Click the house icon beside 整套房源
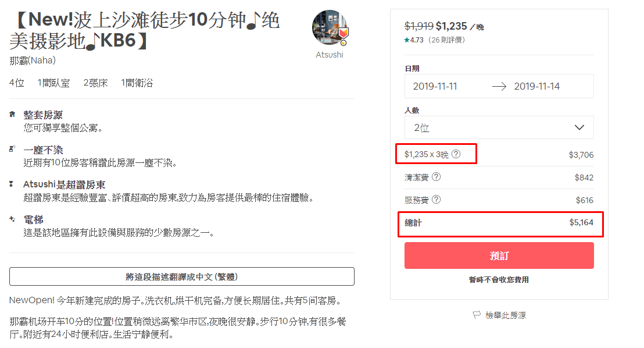 (x=12, y=115)
